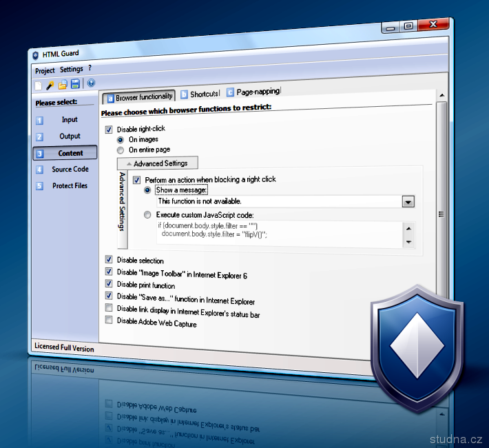Toggle Perform an action when blocking checkbox

[x=136, y=180]
